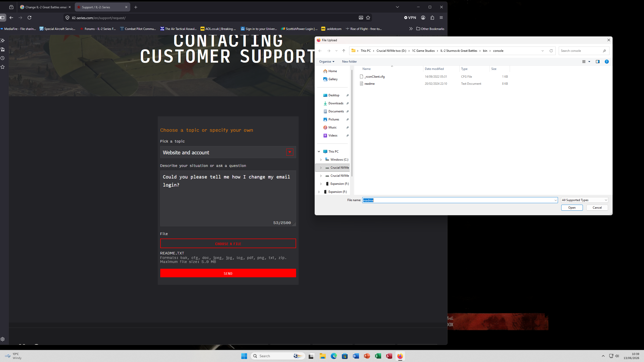Launch Microsoft Word from the taskbar
This screenshot has width=644, height=362.
tap(356, 356)
